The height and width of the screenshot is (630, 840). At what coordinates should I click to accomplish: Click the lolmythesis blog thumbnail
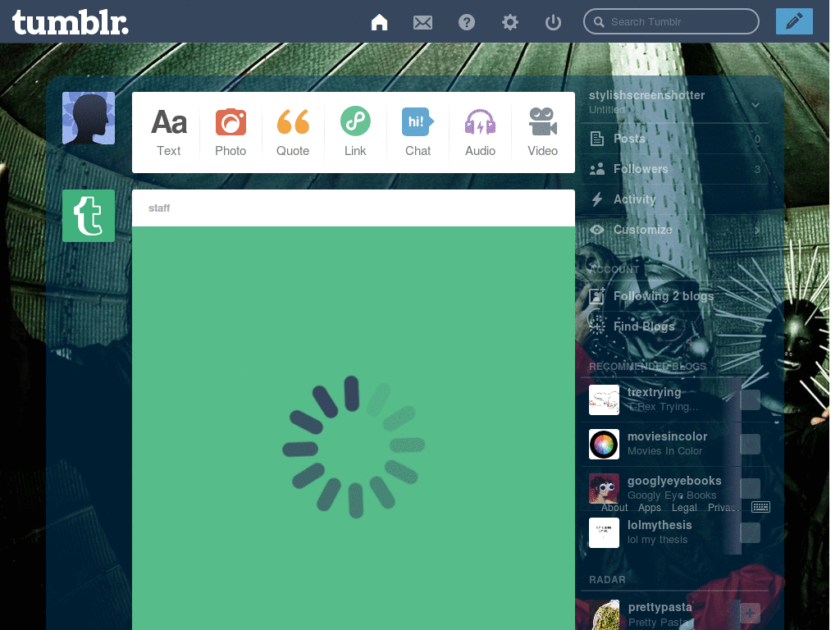coord(604,532)
